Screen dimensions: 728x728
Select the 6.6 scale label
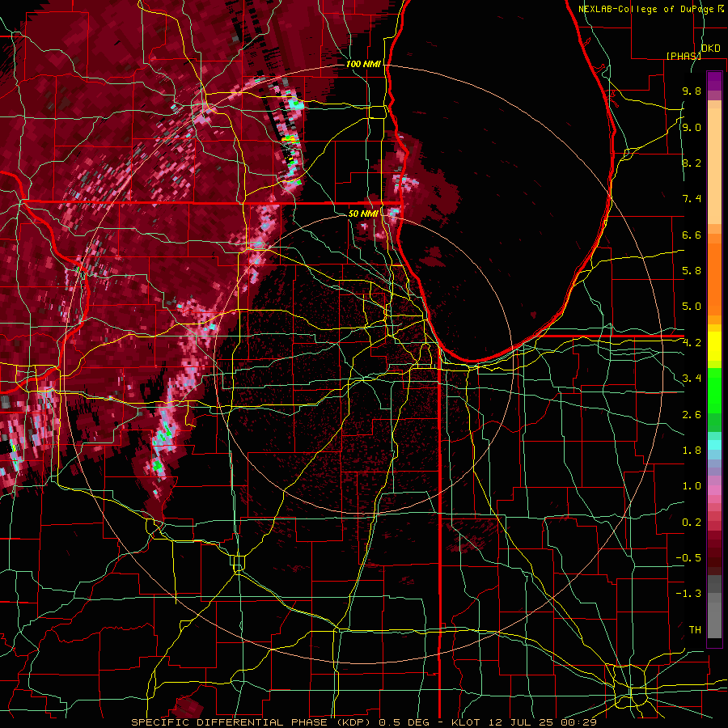(x=692, y=235)
